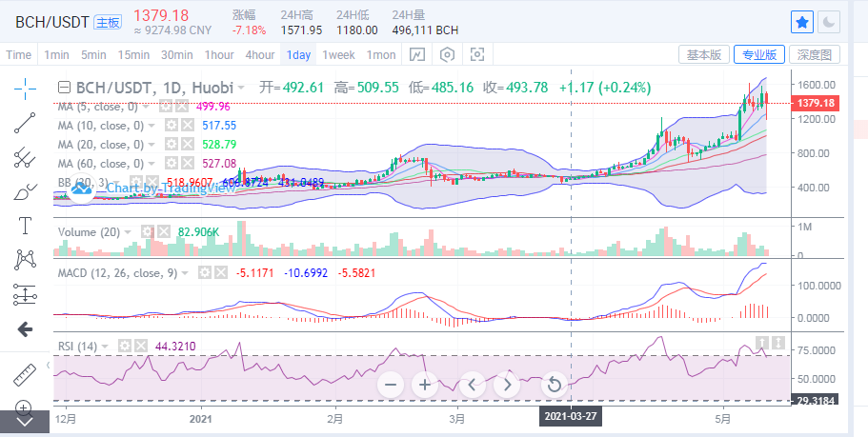
Task: Reset the chart view with the circular arrow
Action: [x=554, y=385]
